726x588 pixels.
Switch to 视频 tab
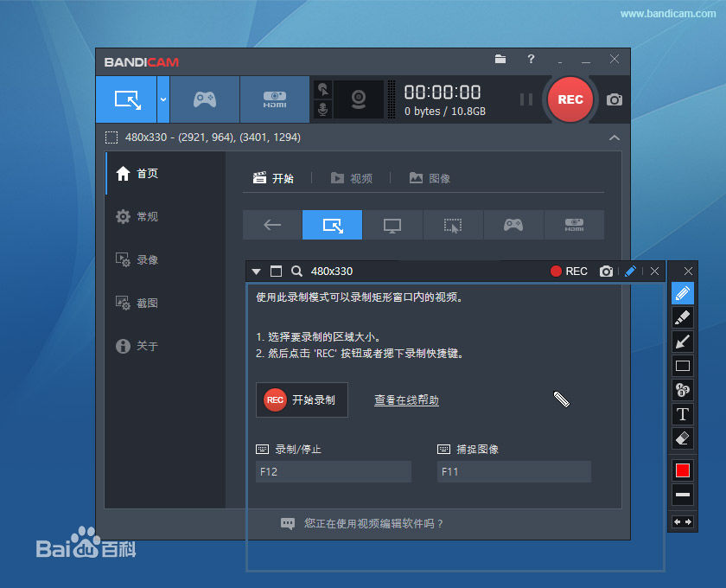(x=352, y=178)
